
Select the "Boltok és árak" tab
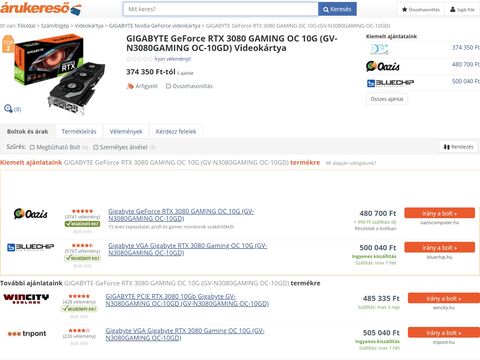click(x=27, y=132)
